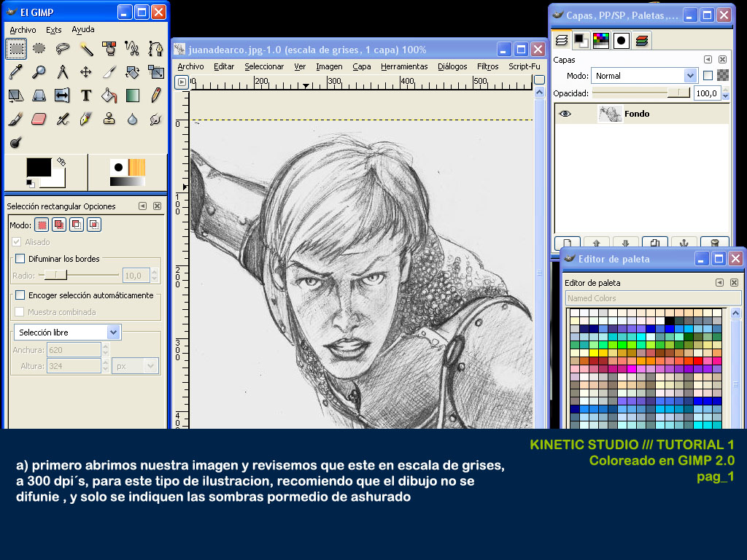Swap foreground and background colors arrow
The image size is (747, 560).
61,162
